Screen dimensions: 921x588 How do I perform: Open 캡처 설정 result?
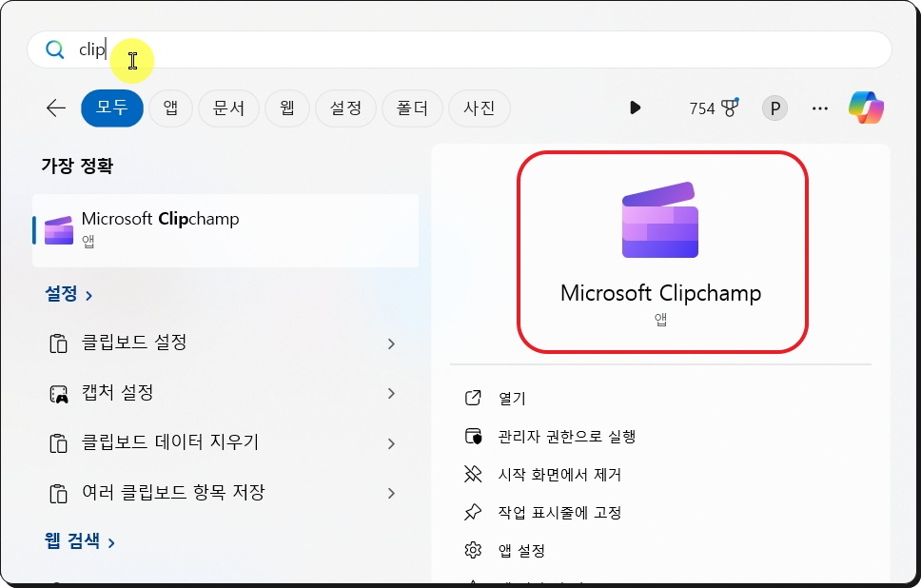[x=225, y=393]
